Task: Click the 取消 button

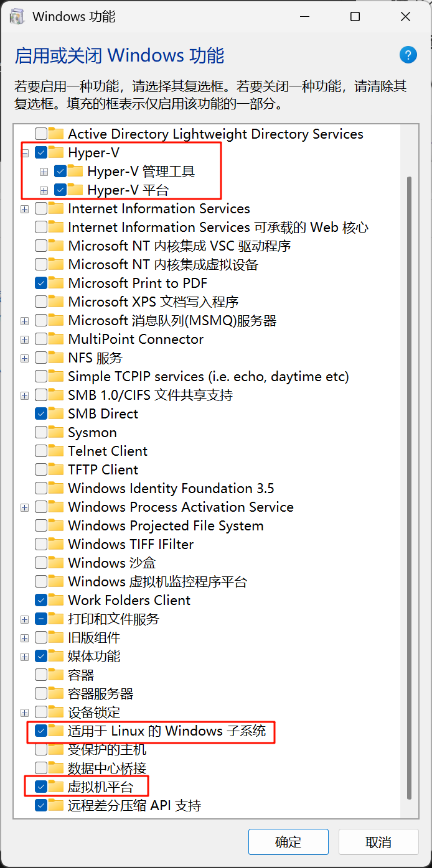Action: (378, 842)
